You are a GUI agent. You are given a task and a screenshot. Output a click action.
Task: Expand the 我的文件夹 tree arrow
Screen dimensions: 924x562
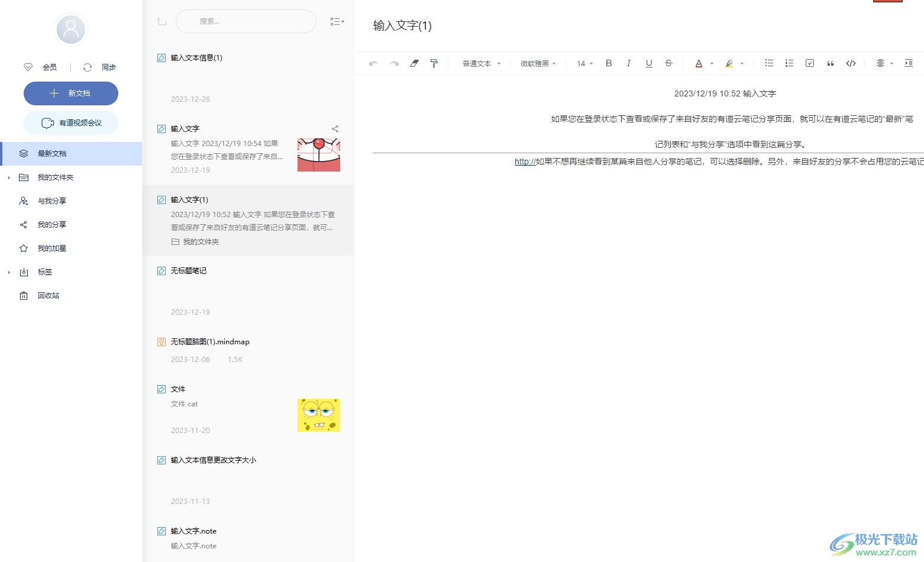[9, 177]
